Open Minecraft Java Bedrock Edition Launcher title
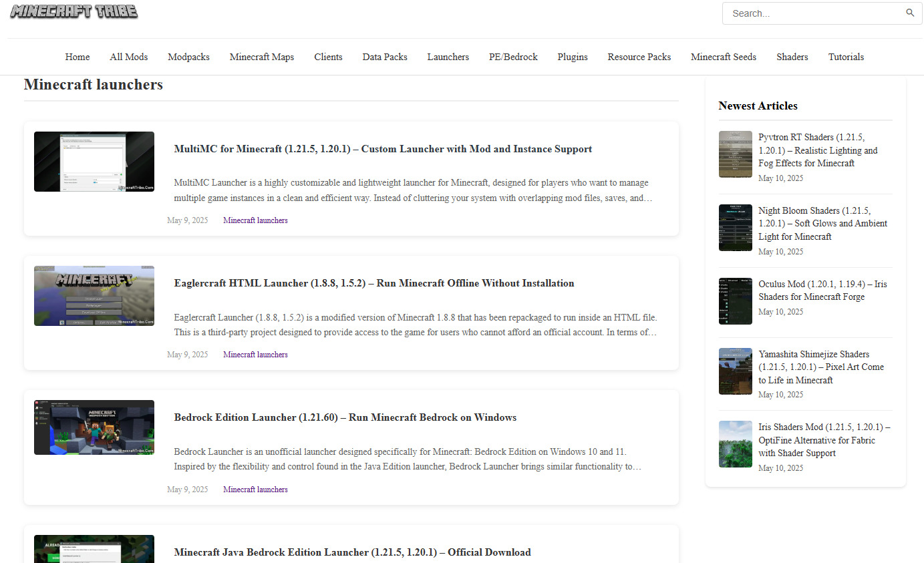The image size is (924, 563). [x=353, y=552]
